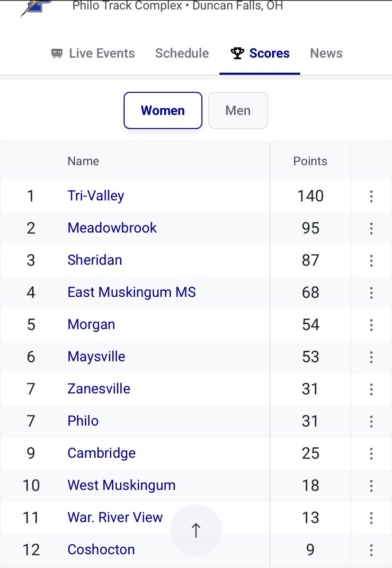
Task: Switch to the News tab
Action: tap(326, 53)
